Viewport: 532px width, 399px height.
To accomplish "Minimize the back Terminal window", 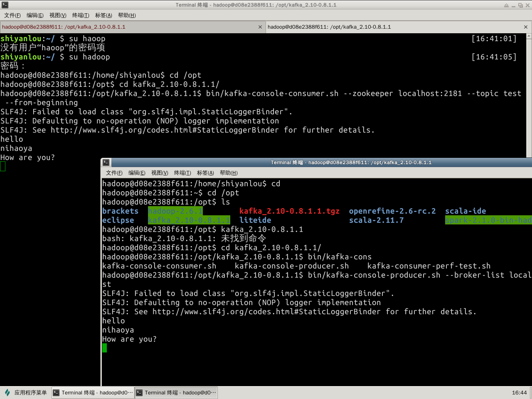I will (513, 5).
